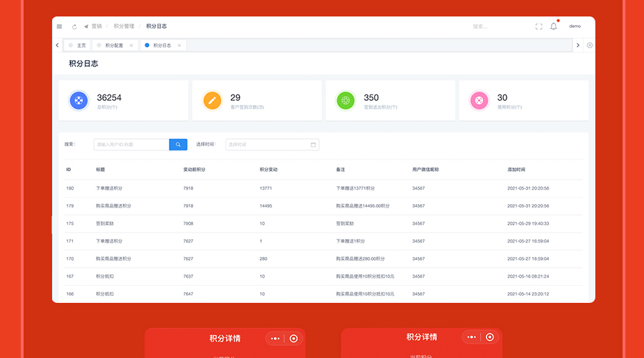Open the 积分管理 breadcrumb link

pos(124,26)
